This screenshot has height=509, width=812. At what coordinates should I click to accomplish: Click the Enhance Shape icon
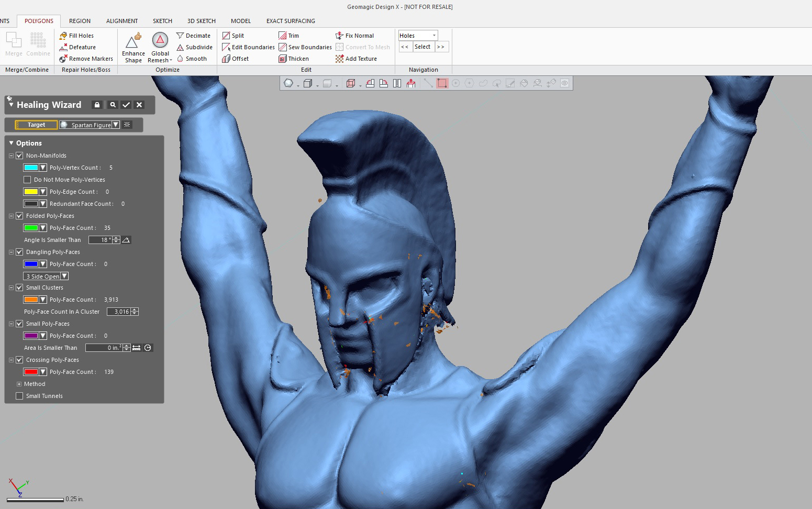click(x=133, y=43)
